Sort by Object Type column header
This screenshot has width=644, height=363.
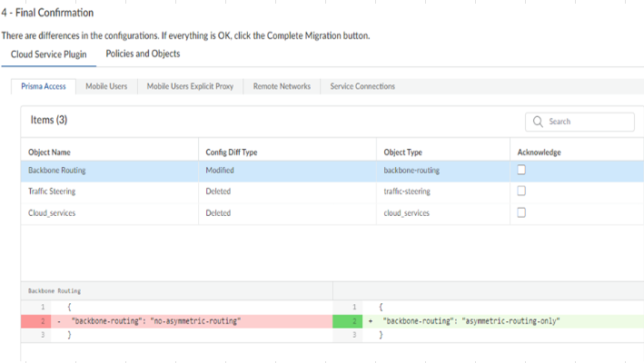(x=403, y=152)
